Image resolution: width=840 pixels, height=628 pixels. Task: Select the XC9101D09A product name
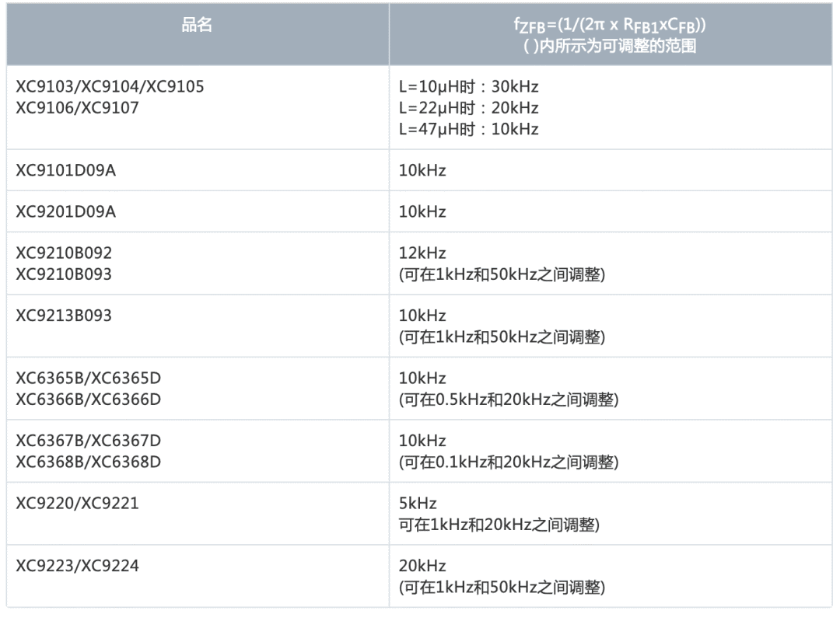pos(65,170)
